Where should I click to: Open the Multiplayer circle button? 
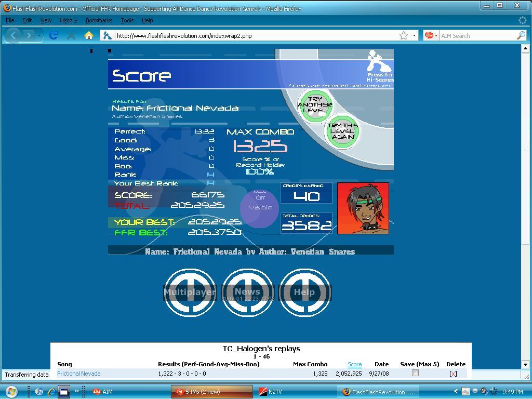[x=190, y=292]
